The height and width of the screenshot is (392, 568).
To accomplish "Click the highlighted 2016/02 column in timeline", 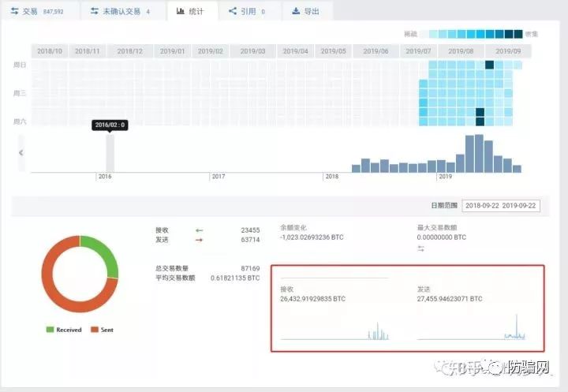I will point(110,153).
